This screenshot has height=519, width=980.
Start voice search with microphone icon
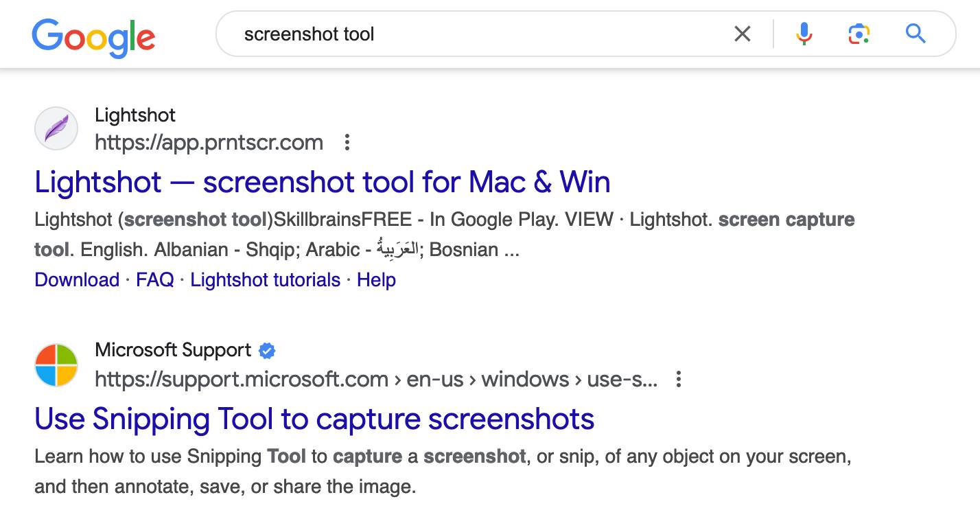804,34
